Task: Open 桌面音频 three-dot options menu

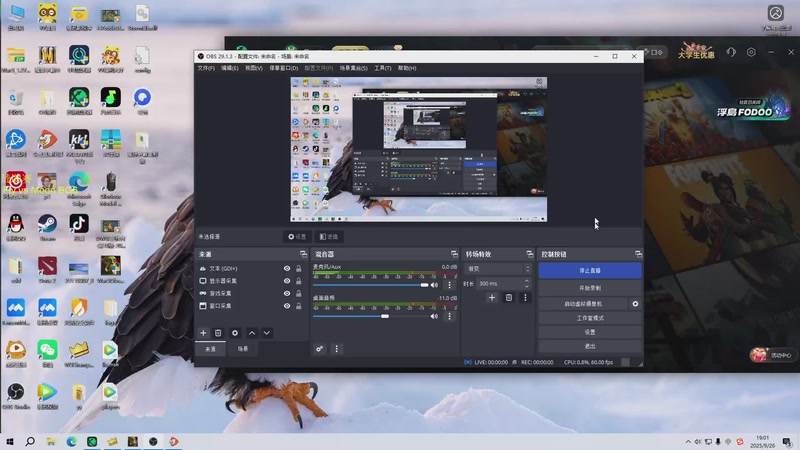Action: coord(449,316)
